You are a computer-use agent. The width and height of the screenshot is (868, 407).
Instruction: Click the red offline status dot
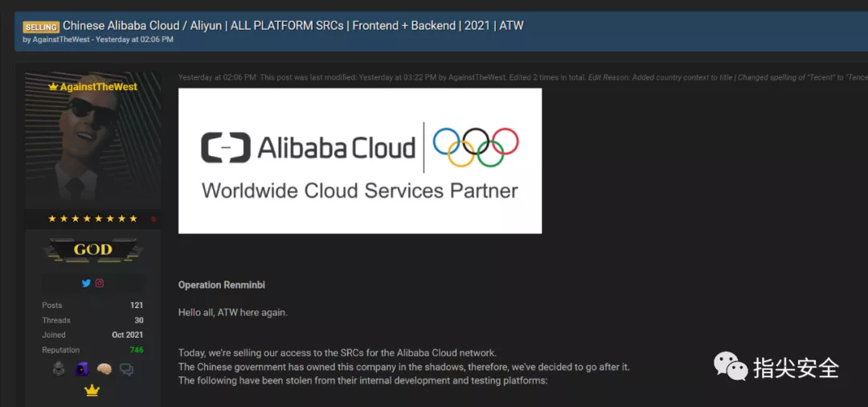(x=154, y=220)
